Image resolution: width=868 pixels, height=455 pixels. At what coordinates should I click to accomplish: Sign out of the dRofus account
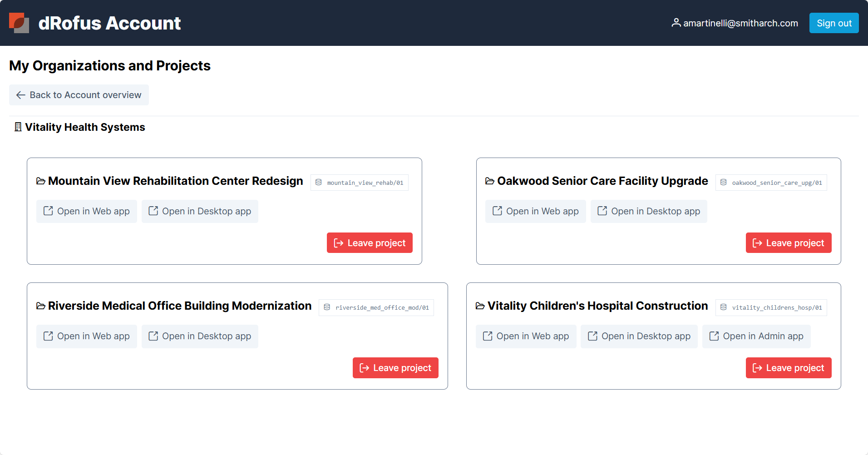click(833, 23)
